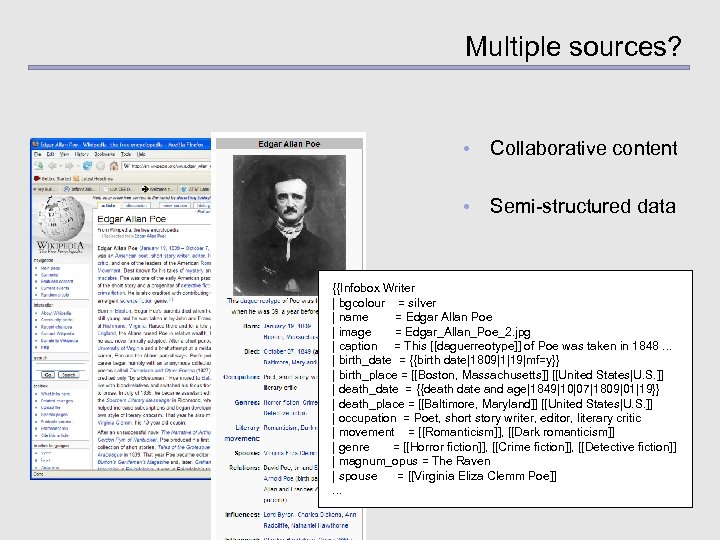Open the Donate to Wikipedia link
Screen dimensions: 720x540
[x=59, y=341]
